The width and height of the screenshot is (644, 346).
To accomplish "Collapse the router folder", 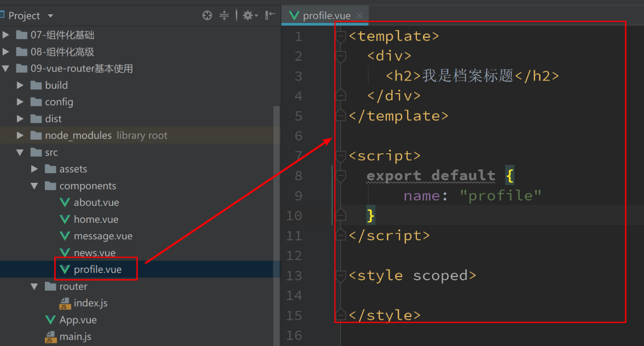I will click(x=34, y=286).
